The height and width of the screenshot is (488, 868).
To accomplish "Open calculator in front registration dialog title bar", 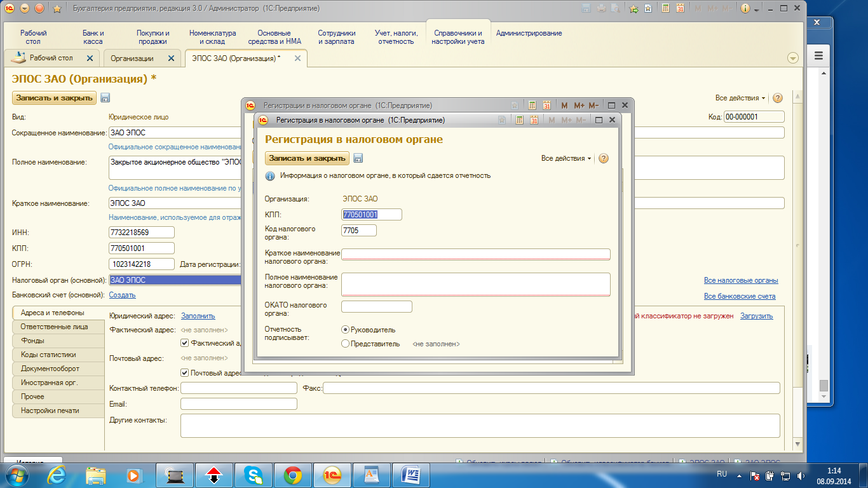I will (519, 119).
